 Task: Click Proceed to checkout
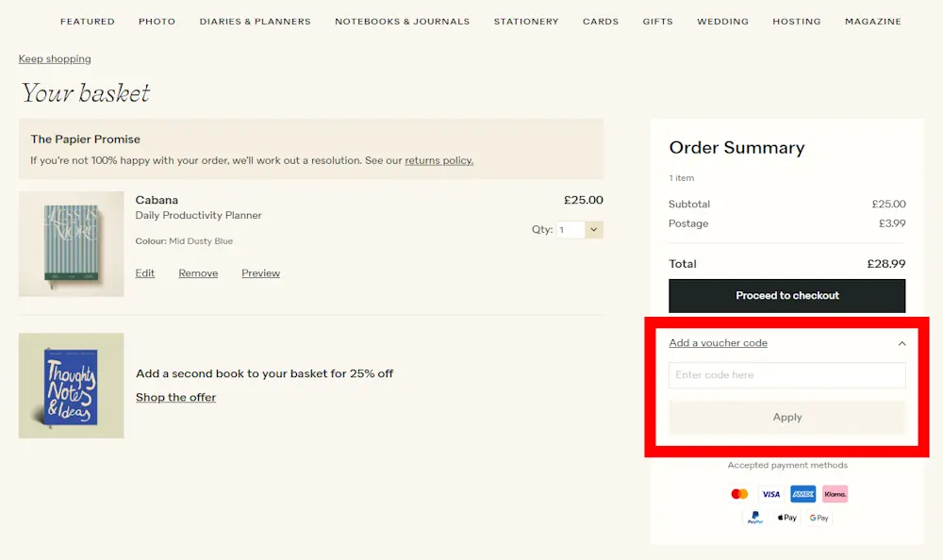pos(786,295)
